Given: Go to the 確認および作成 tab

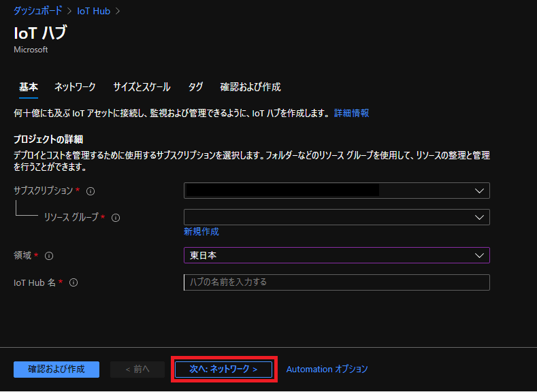Looking at the screenshot, I should click(250, 87).
